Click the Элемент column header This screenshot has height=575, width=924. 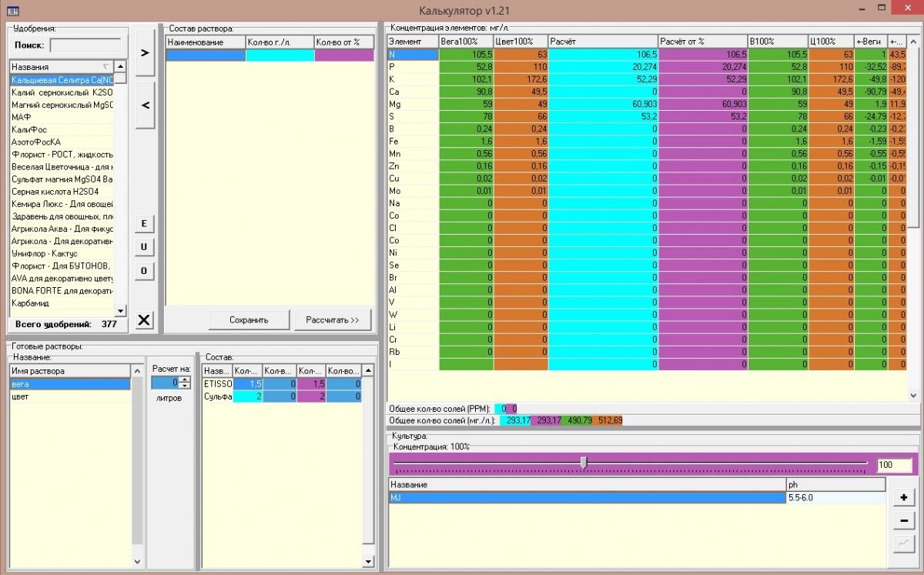click(412, 41)
